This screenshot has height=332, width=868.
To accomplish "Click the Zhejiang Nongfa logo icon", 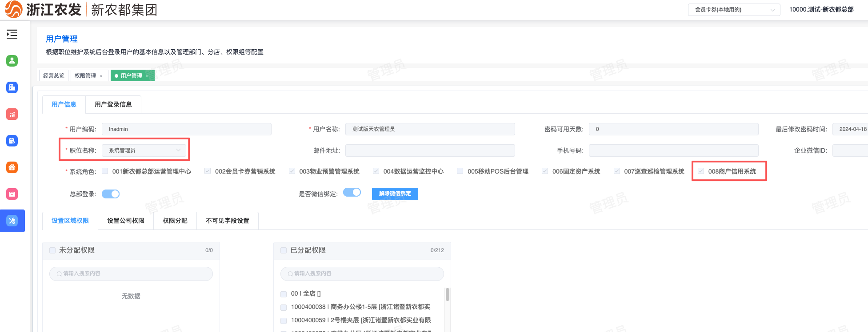I will [14, 9].
